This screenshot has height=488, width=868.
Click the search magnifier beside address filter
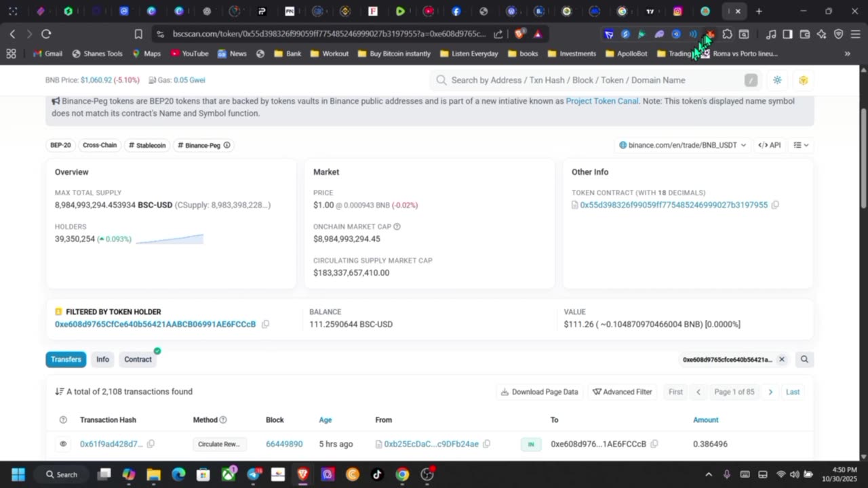point(804,359)
